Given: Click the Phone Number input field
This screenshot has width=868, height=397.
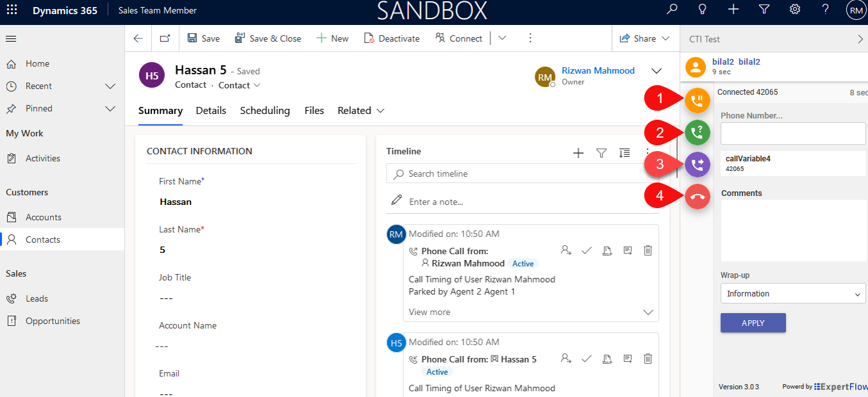Looking at the screenshot, I should [x=792, y=134].
